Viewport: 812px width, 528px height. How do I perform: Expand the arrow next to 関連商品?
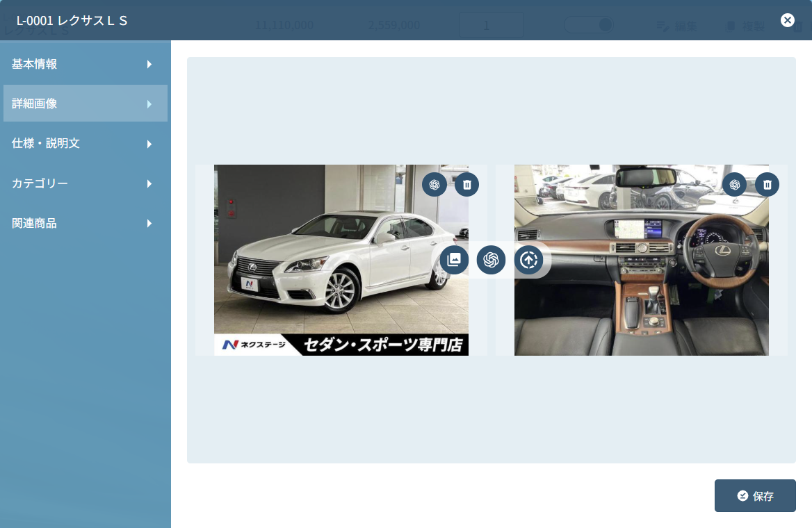[x=149, y=224]
